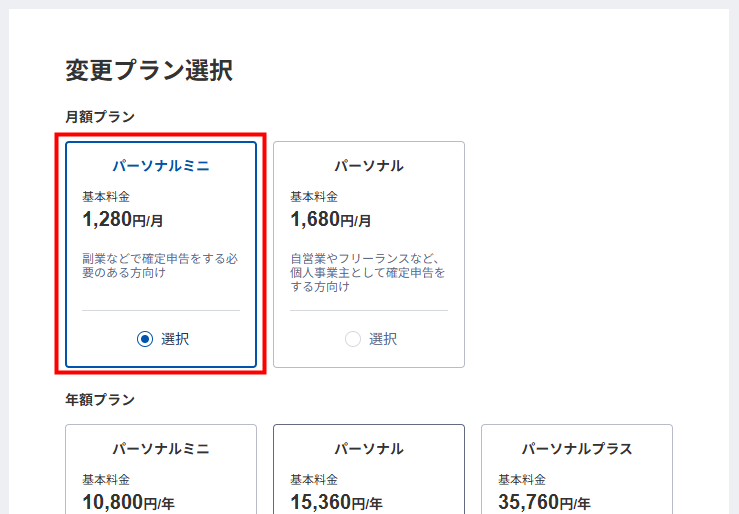Click the 15,360円/年 yearly price
The width and height of the screenshot is (739, 514).
click(337, 502)
